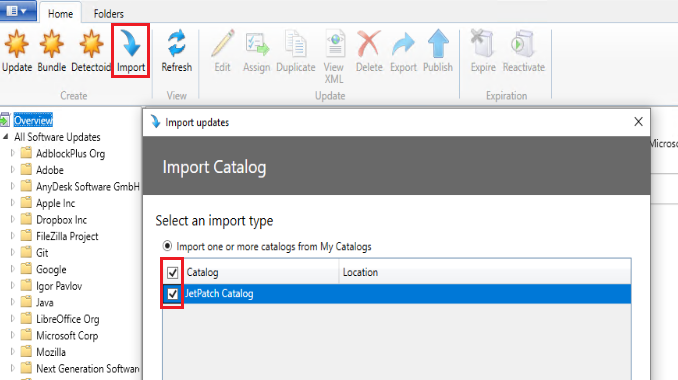Switch to the Home tab
678x380 pixels.
pos(61,14)
